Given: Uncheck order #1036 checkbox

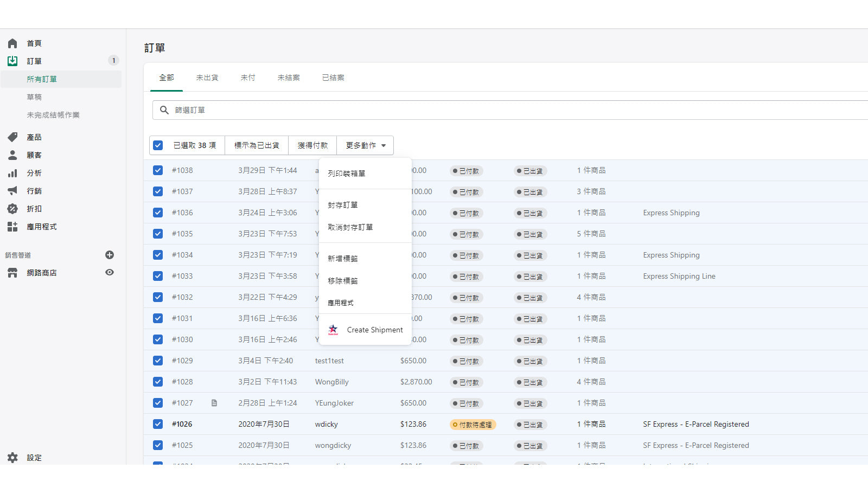Looking at the screenshot, I should pos(158,213).
